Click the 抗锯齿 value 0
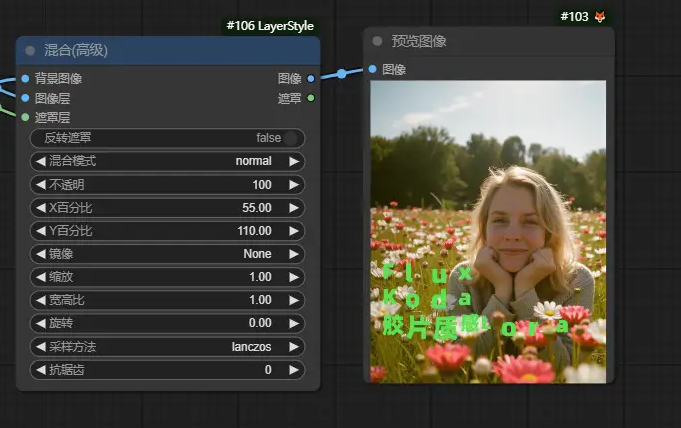This screenshot has width=681, height=428. 268,370
